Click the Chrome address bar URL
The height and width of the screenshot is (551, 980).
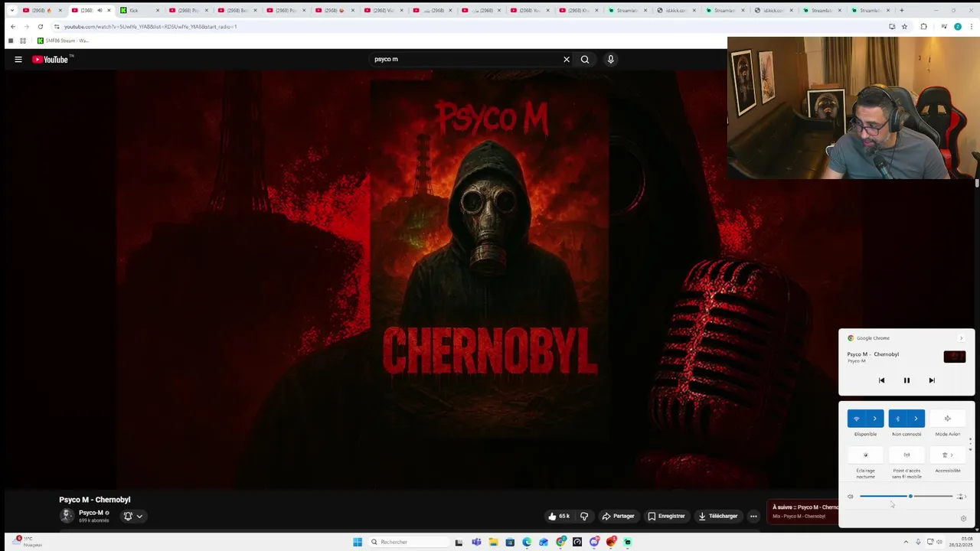[x=150, y=27]
